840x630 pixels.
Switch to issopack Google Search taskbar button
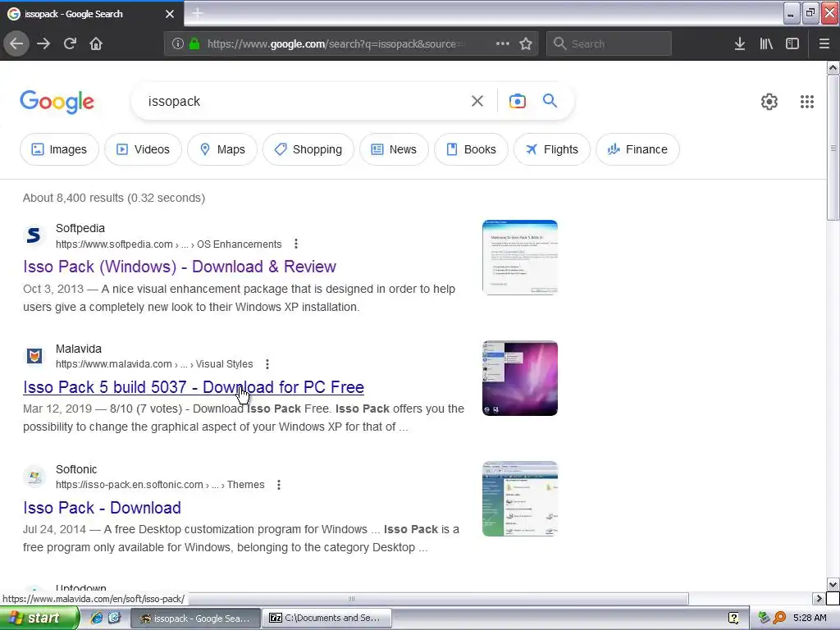point(195,619)
